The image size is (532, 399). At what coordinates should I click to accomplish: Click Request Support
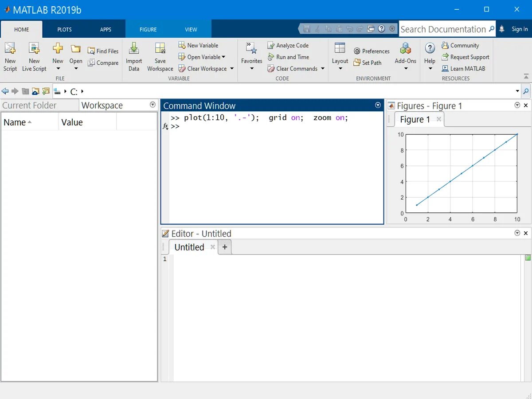click(x=465, y=57)
